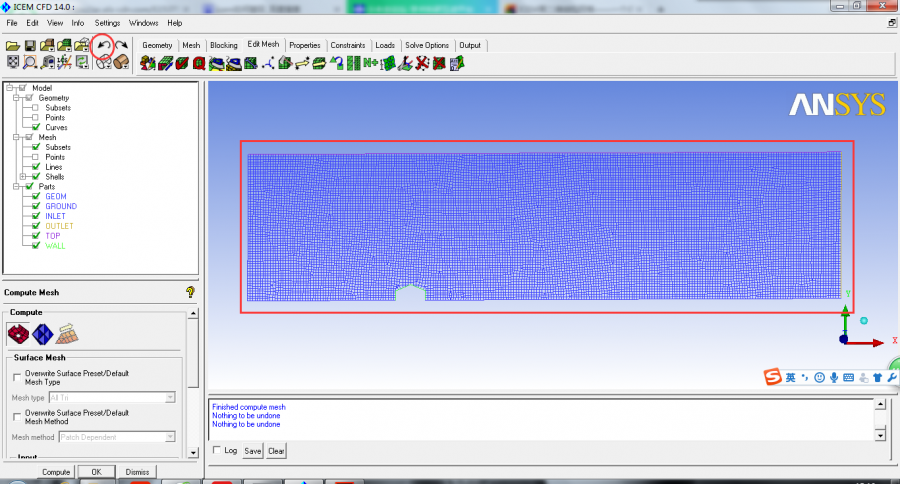Collapse the Mesh tree node

point(16,137)
